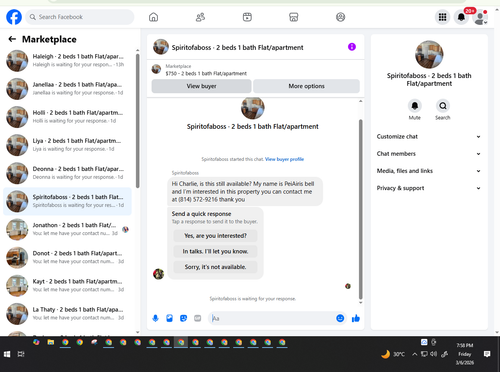This screenshot has height=372, width=500.
Task: Open the purple conversation information icon
Action: click(x=352, y=47)
